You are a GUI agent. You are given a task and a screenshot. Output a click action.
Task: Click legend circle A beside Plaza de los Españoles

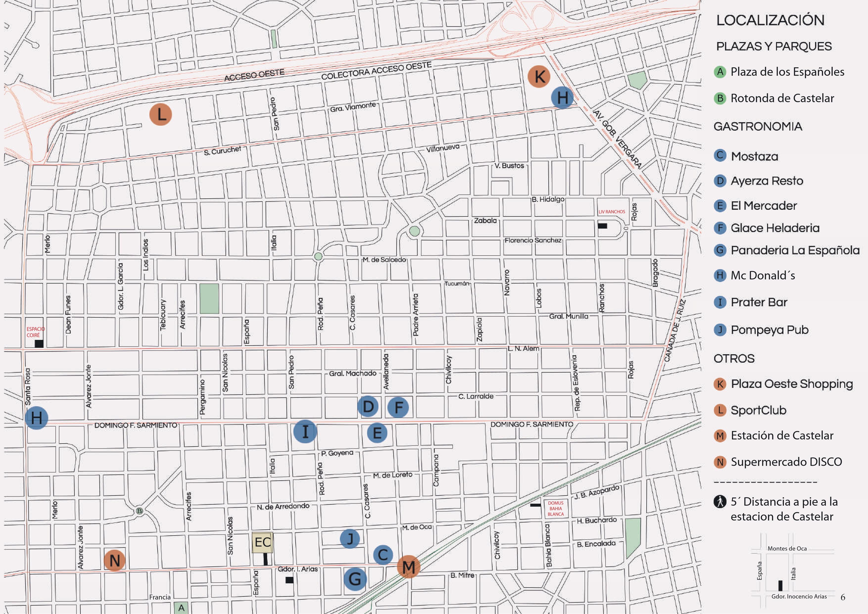tap(720, 72)
